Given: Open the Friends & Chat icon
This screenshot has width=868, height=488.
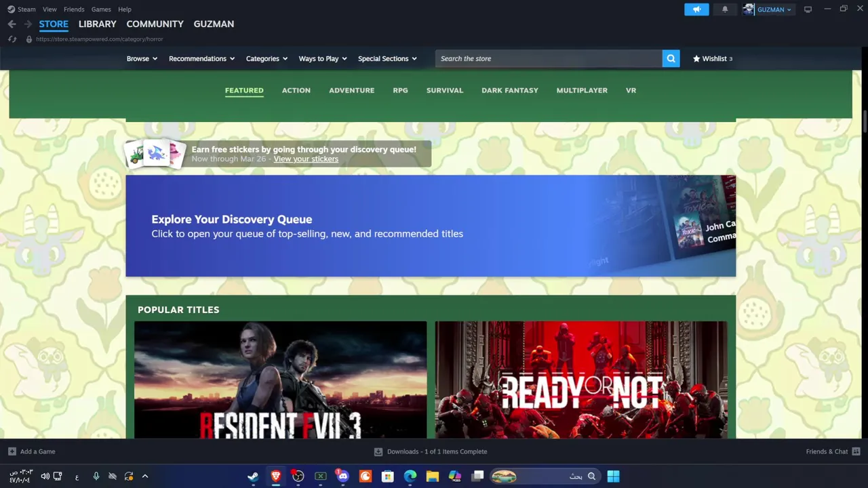Looking at the screenshot, I should click(x=856, y=451).
